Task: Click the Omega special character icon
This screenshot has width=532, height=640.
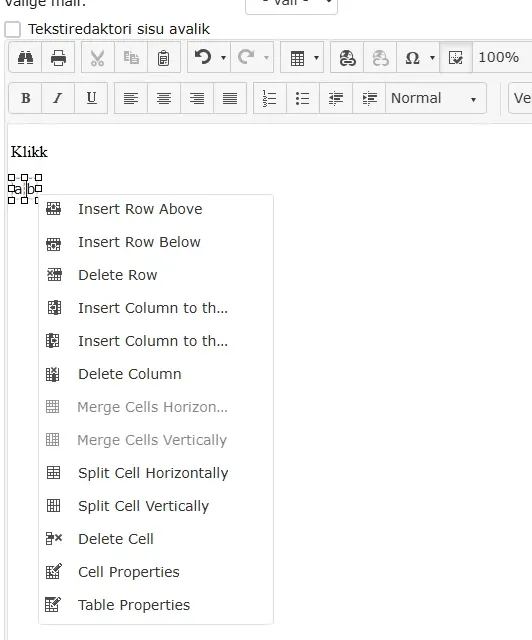Action: pyautogui.click(x=412, y=58)
